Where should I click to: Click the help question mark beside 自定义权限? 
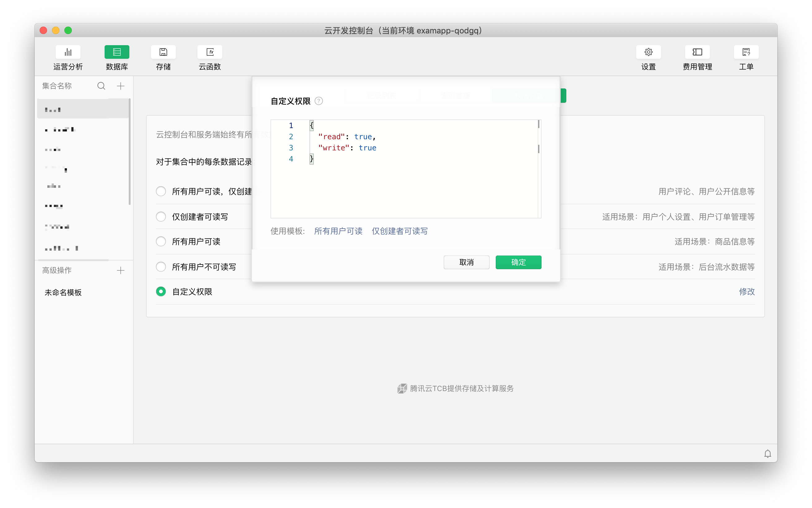pos(318,101)
